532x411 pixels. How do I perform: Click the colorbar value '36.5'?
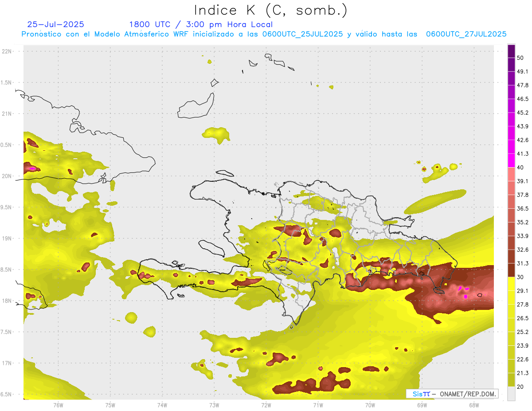[x=523, y=208]
